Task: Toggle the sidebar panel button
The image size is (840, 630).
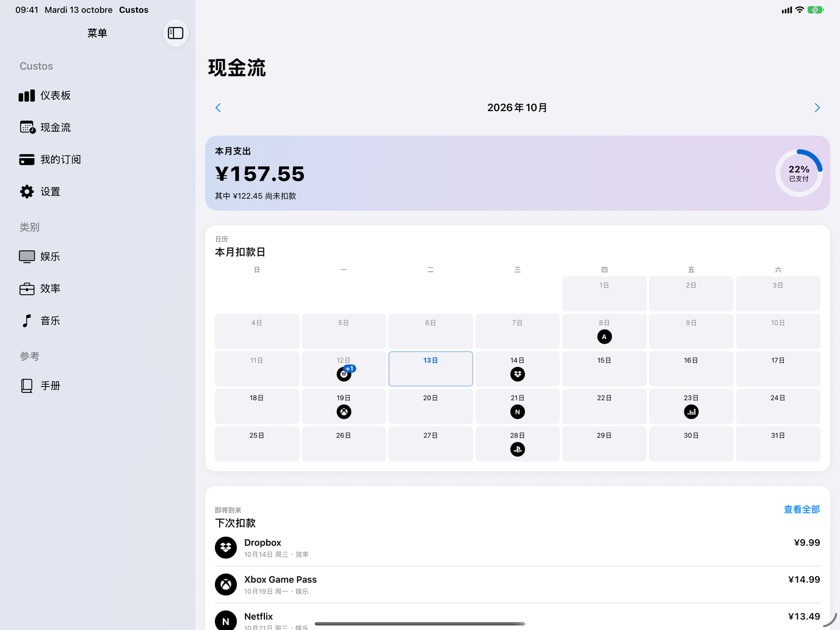Action: [x=175, y=33]
